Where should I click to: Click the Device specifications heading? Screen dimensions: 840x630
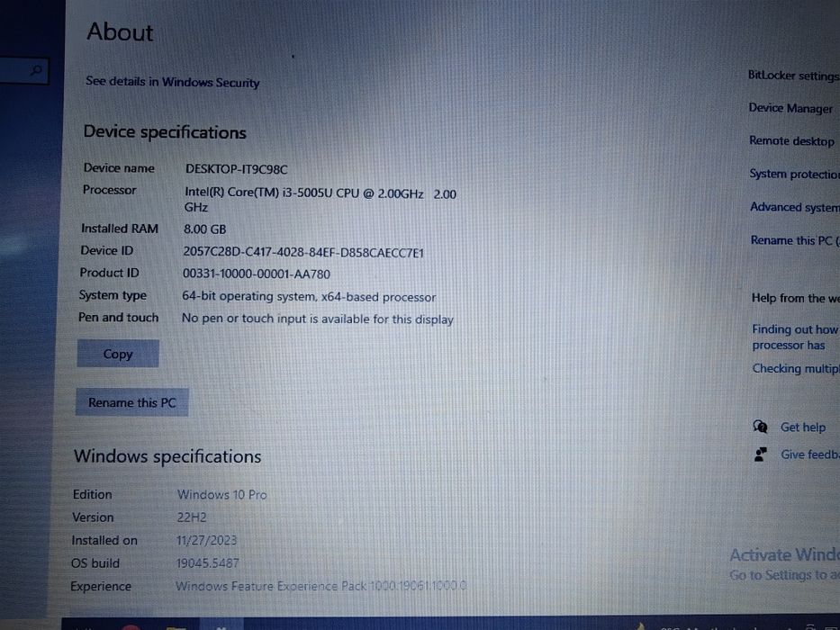pyautogui.click(x=165, y=131)
